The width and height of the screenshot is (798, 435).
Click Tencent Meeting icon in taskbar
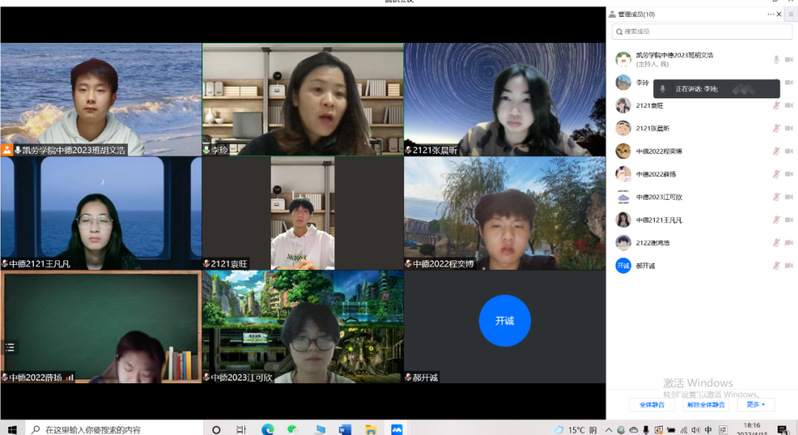click(396, 429)
